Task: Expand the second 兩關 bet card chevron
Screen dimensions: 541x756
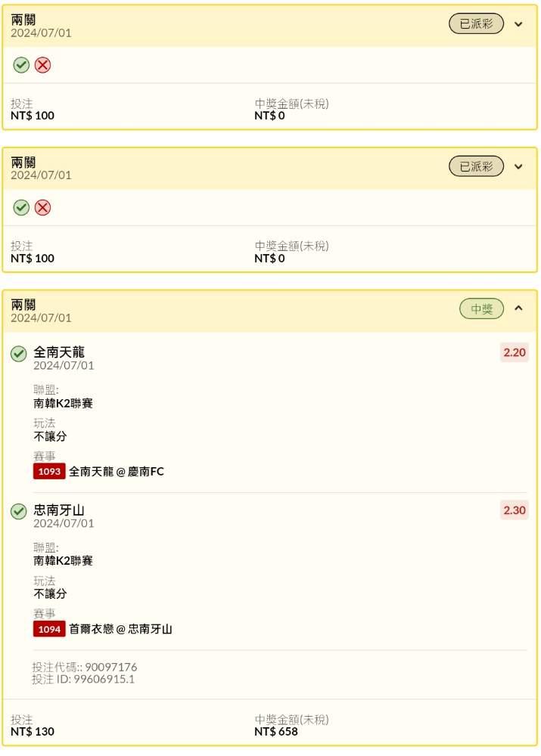Action: 518,166
